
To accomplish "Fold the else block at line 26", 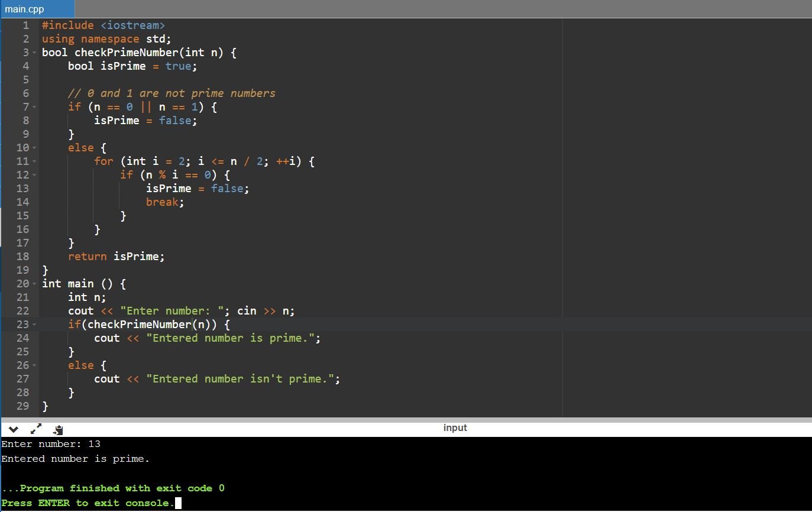I will pyautogui.click(x=34, y=365).
